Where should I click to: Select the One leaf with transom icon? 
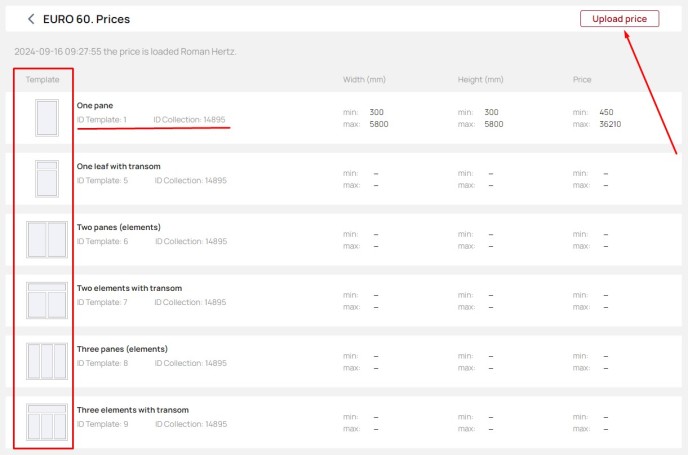tap(47, 179)
